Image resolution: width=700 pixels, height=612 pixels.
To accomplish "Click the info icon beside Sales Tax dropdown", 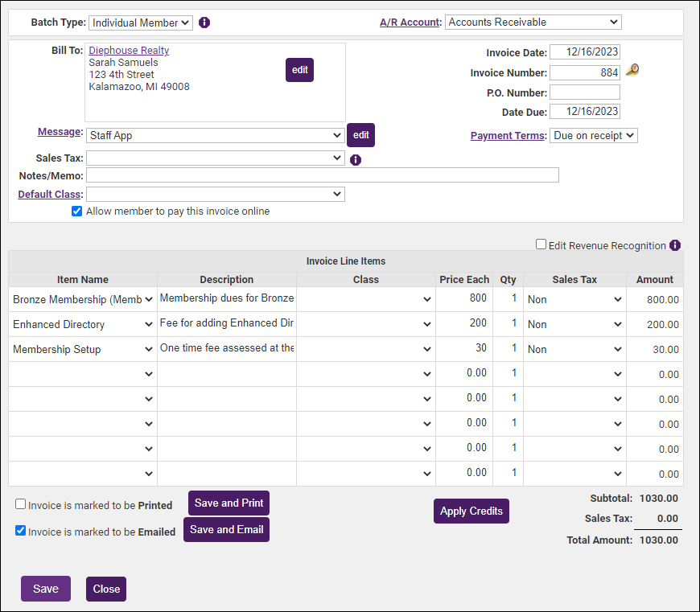I will pyautogui.click(x=356, y=159).
